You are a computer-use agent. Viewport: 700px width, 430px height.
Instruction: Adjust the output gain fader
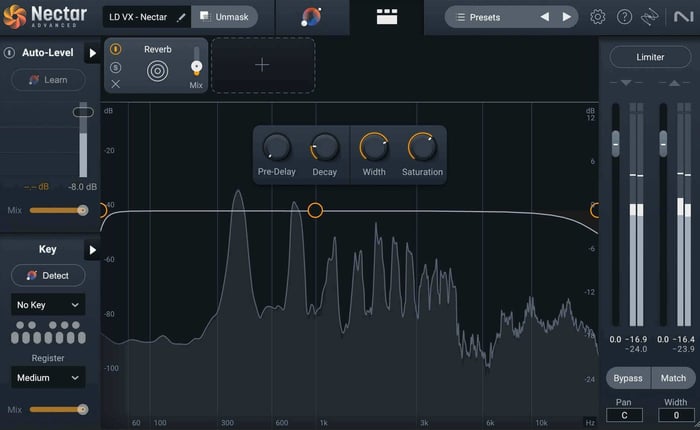click(x=663, y=144)
